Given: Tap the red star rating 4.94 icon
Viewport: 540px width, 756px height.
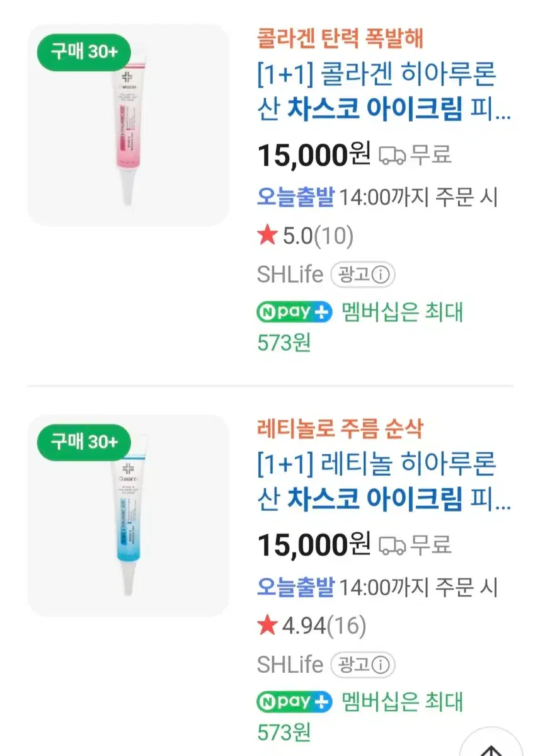Looking at the screenshot, I should pos(267,626).
